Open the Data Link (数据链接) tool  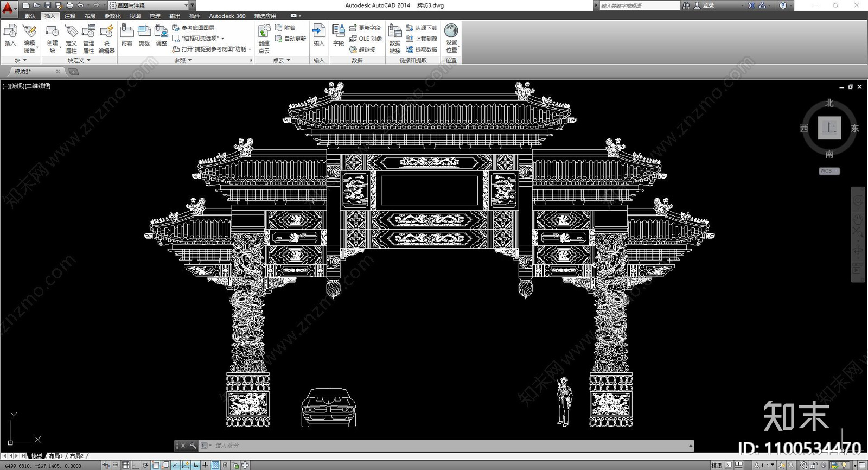pyautogui.click(x=395, y=38)
